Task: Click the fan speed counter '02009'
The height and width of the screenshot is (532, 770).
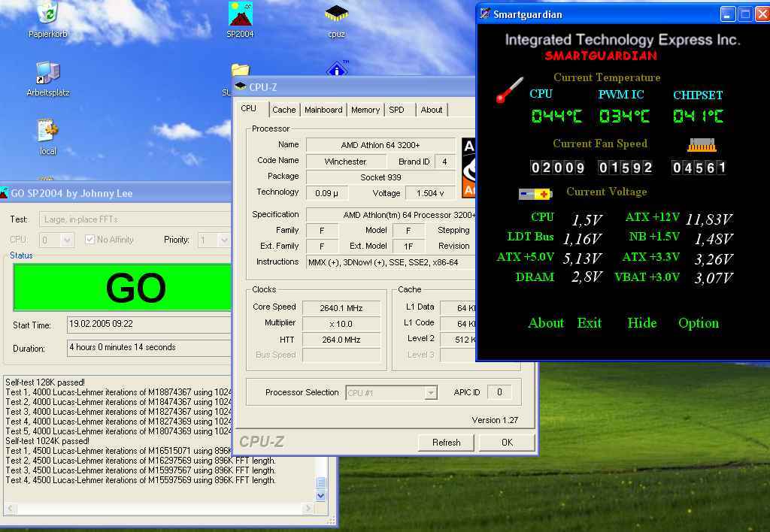Action: pyautogui.click(x=557, y=168)
